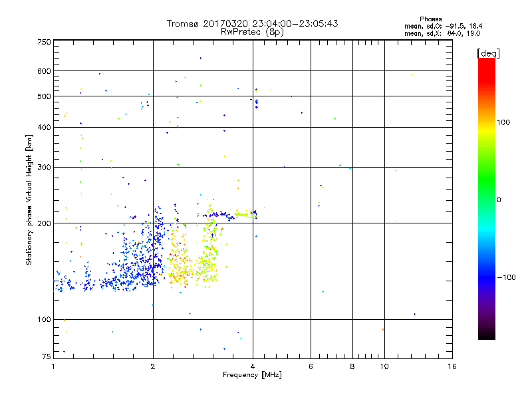The image size is (532, 399).
Task: Click the 'Frequency [MHz]' axis label
Action: click(252, 375)
